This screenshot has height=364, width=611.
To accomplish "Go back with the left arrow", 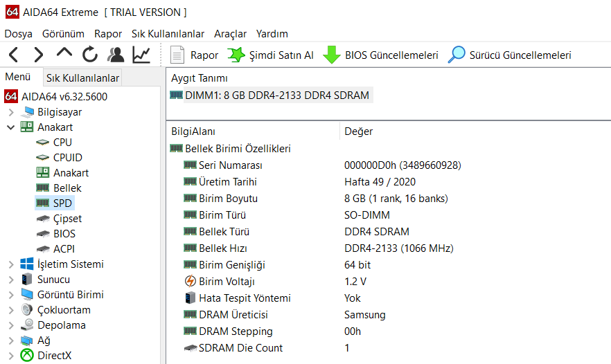I will pyautogui.click(x=14, y=55).
